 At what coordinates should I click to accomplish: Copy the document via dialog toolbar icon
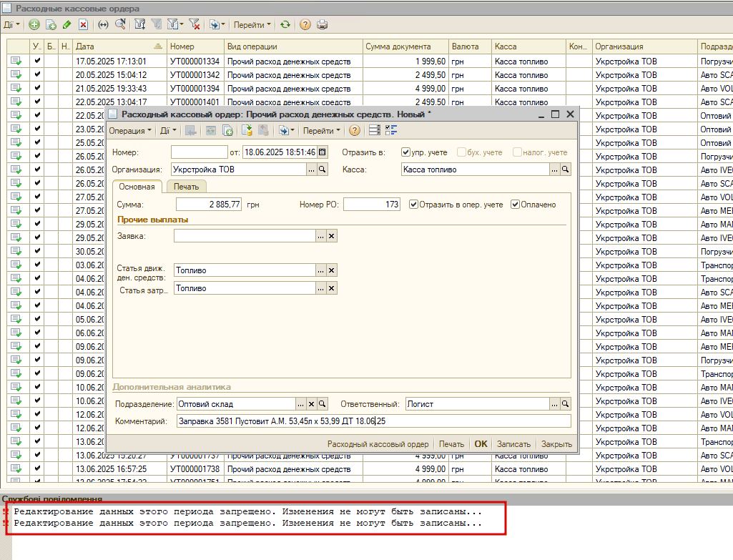pos(227,131)
